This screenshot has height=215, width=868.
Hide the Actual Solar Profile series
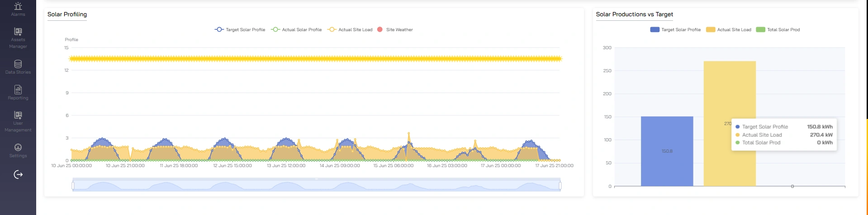(297, 30)
